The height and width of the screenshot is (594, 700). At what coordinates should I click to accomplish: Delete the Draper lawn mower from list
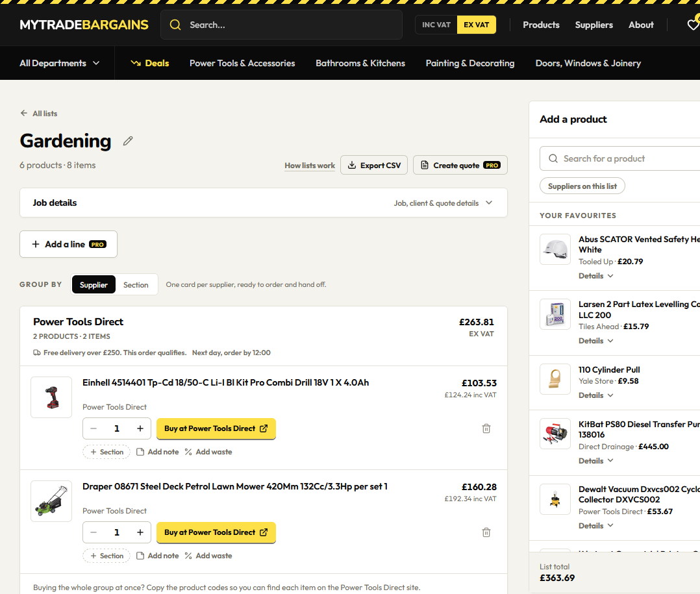point(486,532)
